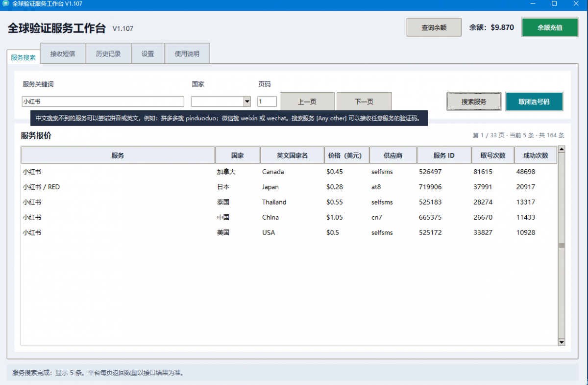Click 取号次数 value 81615

pos(483,172)
